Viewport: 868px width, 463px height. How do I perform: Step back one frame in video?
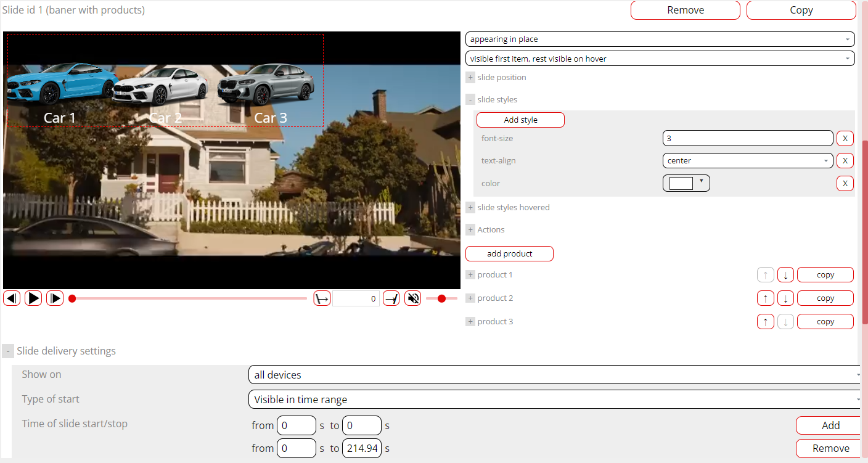[x=12, y=298]
